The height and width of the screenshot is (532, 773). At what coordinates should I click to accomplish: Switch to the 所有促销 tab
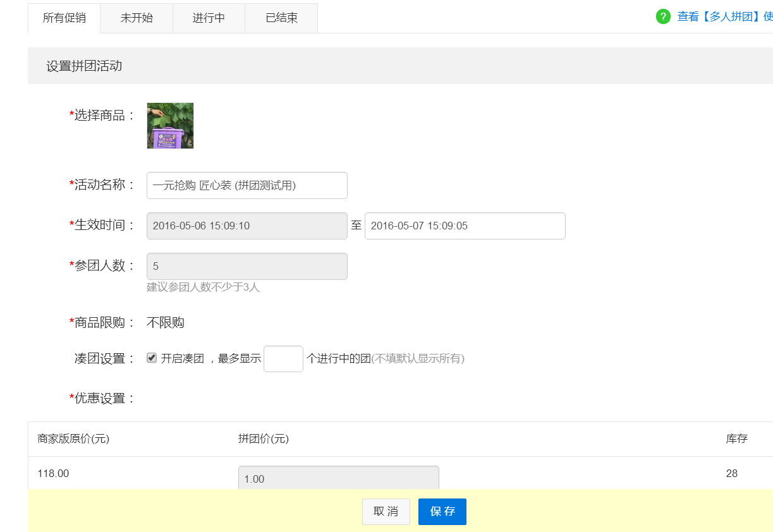(64, 18)
